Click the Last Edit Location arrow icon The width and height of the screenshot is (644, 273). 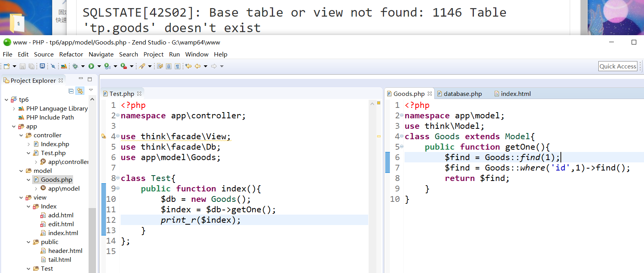[188, 67]
